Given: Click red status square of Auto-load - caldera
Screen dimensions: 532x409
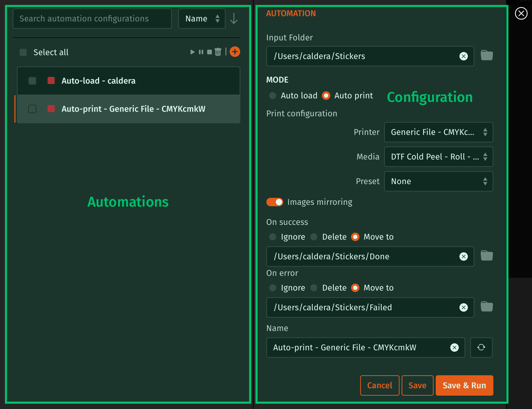Looking at the screenshot, I should click(51, 80).
